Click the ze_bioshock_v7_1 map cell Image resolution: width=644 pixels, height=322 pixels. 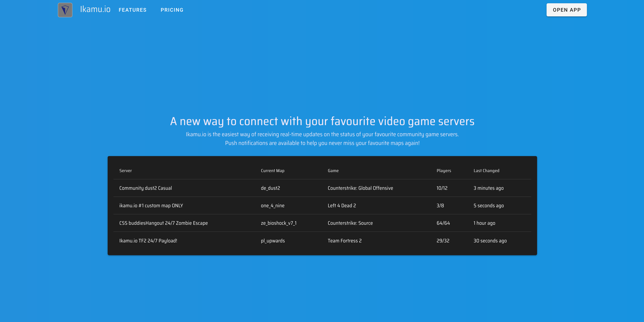tap(279, 223)
